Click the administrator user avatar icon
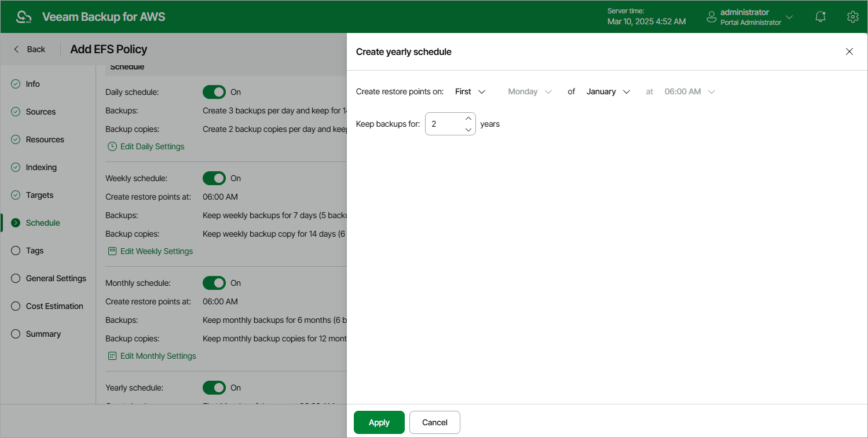 coord(712,17)
